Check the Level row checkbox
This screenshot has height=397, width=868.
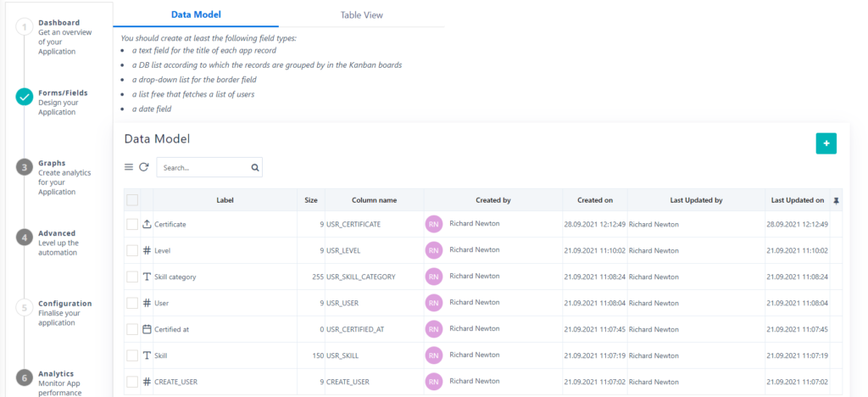click(132, 250)
